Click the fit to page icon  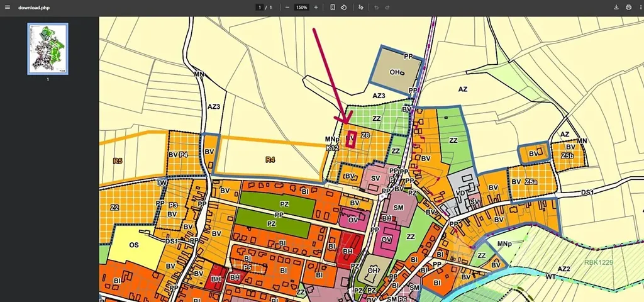click(333, 8)
